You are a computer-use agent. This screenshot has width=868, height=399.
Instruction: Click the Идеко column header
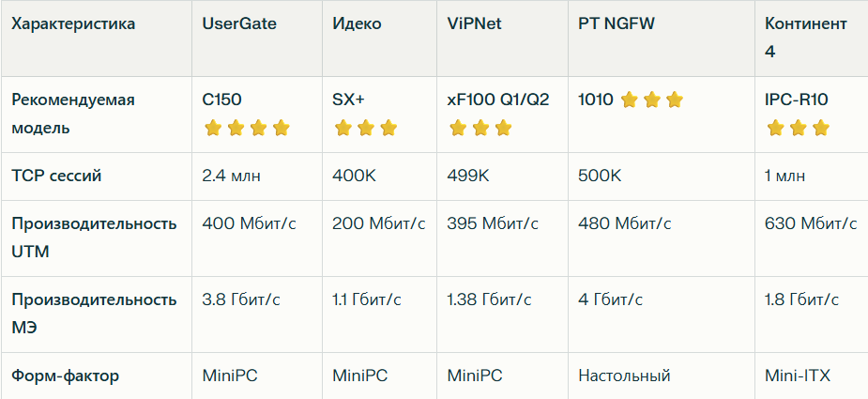[x=357, y=23]
